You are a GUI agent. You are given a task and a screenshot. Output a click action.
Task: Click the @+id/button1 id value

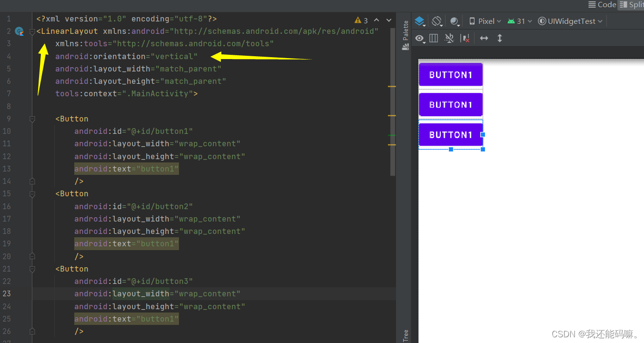click(x=159, y=131)
